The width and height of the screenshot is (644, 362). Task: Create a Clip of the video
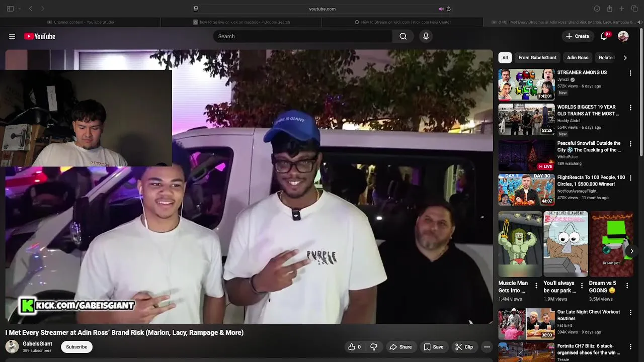pyautogui.click(x=464, y=347)
